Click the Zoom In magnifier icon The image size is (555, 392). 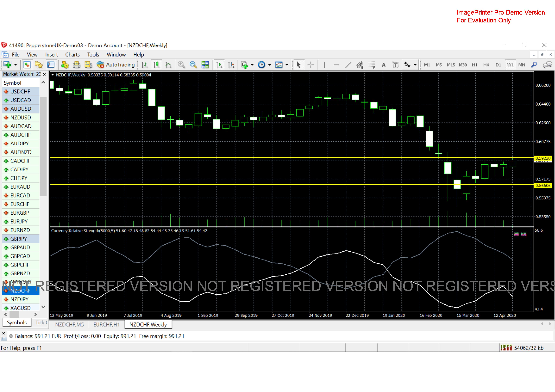(x=181, y=65)
